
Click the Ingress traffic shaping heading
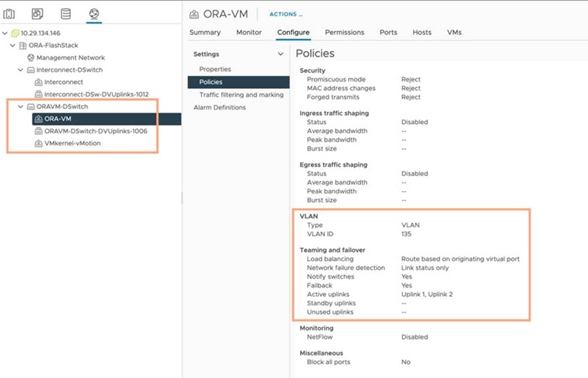[x=334, y=113]
